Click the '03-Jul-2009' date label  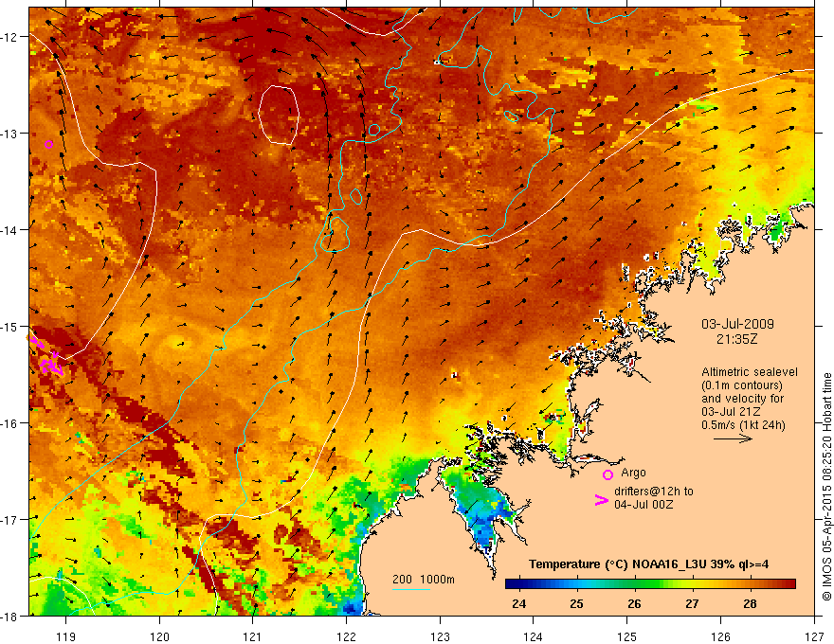[x=737, y=324]
